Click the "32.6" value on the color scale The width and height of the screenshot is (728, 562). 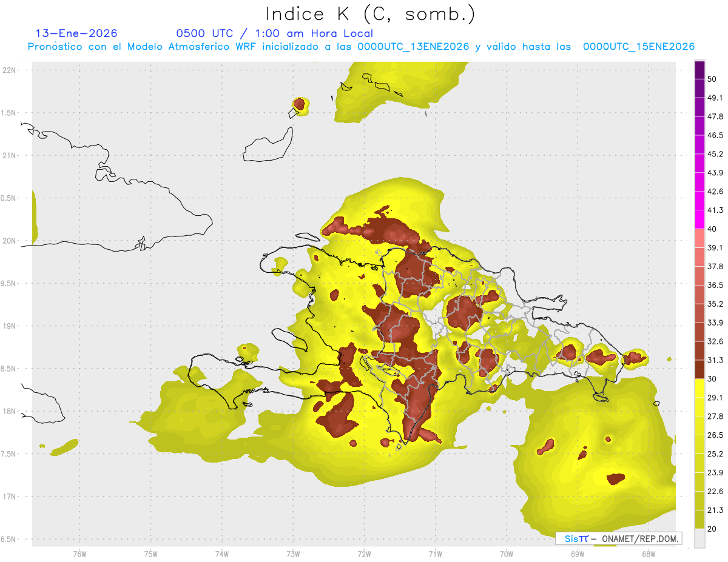coord(715,341)
